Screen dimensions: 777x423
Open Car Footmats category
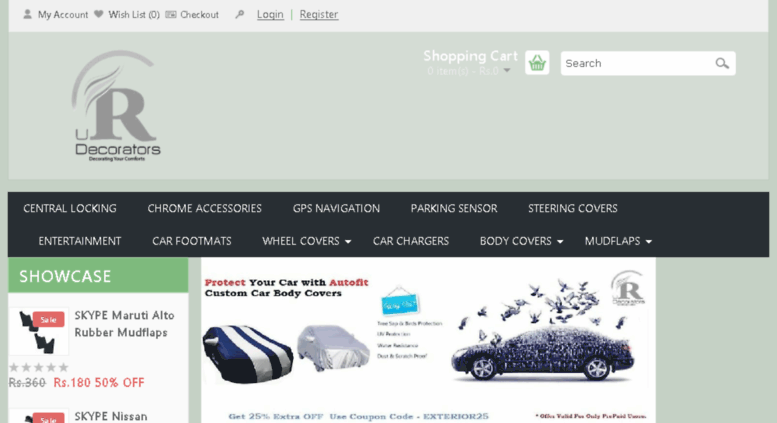point(192,241)
